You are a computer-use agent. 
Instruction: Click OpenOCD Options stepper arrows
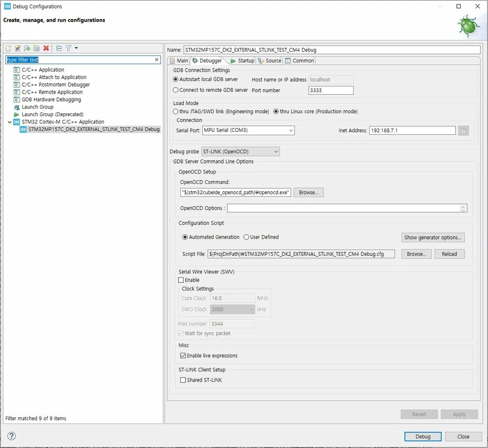point(463,208)
